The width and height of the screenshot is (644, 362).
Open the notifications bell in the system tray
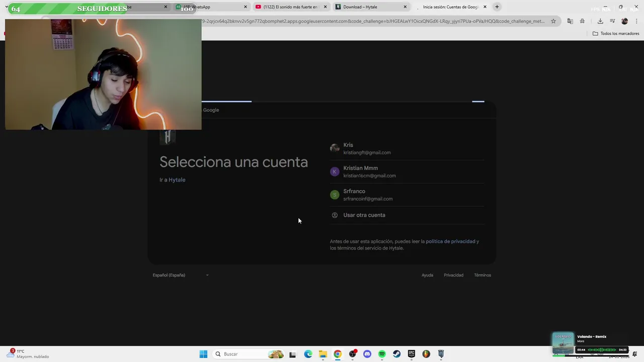(635, 354)
